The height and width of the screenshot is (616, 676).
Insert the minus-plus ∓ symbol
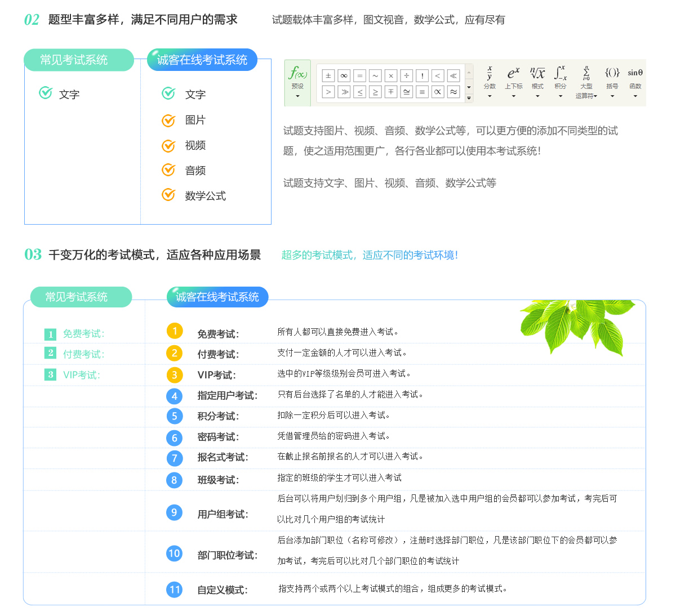[x=391, y=91]
